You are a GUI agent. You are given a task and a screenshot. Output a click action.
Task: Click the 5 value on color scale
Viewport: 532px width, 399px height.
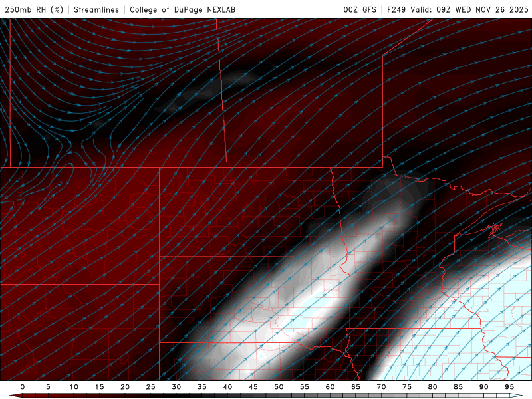pos(48,387)
